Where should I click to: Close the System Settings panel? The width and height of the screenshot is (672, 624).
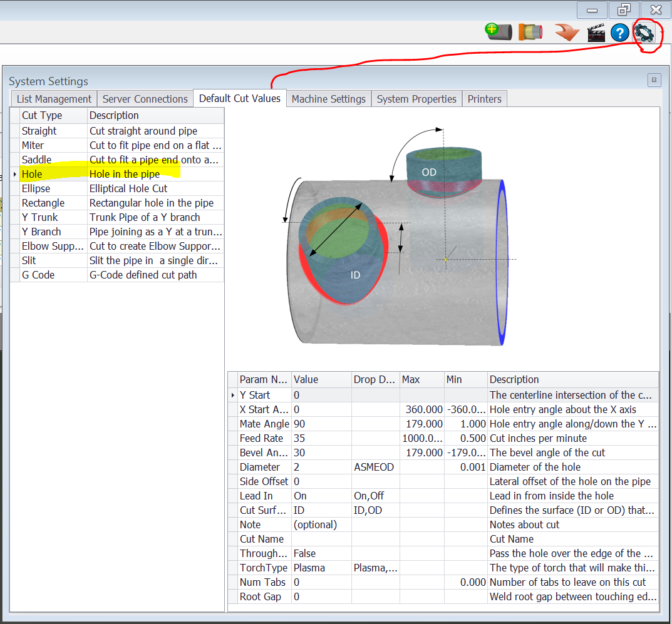coord(654,80)
